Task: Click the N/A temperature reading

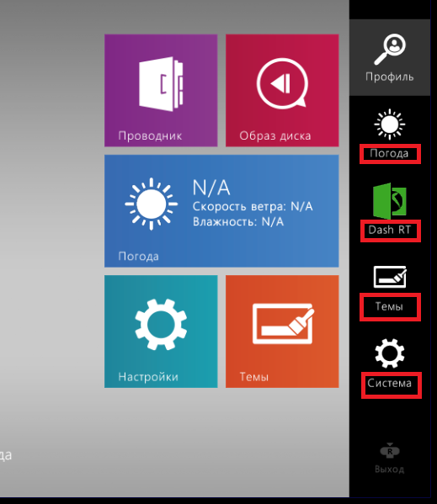Action: 211,188
